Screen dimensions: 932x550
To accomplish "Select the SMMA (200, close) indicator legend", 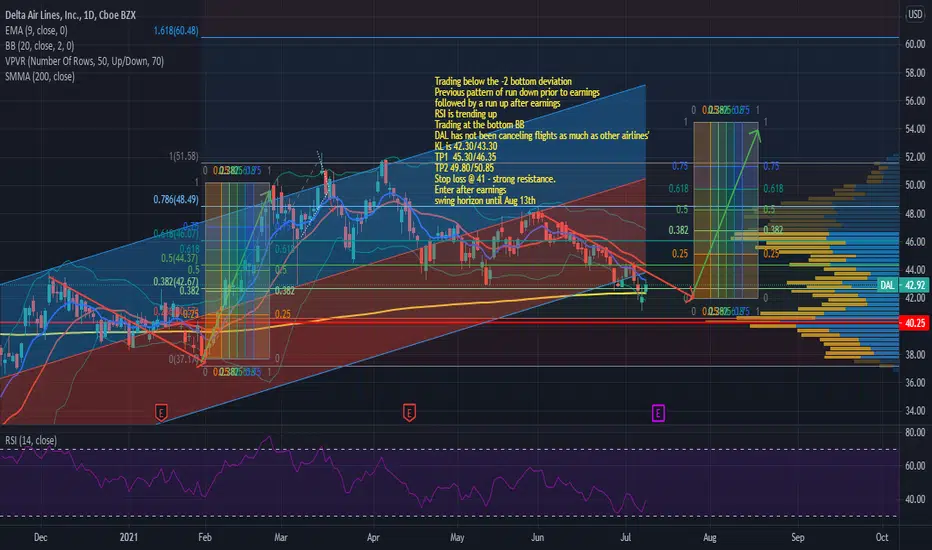I will pos(40,76).
